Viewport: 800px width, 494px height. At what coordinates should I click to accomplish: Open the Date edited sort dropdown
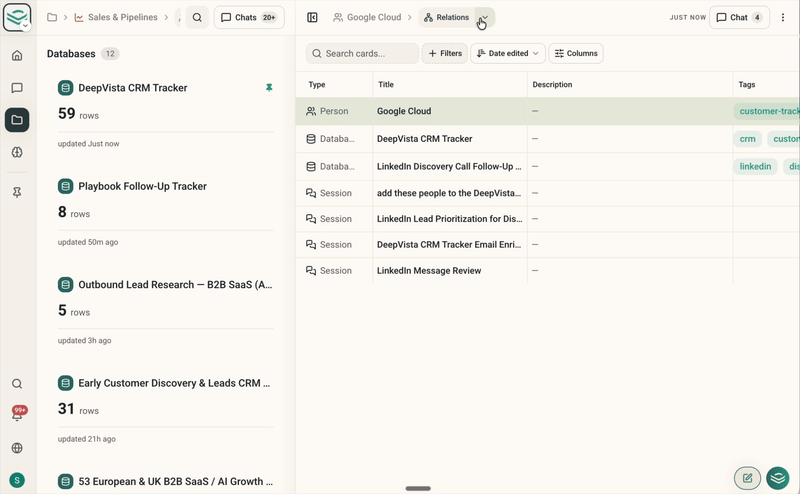508,53
